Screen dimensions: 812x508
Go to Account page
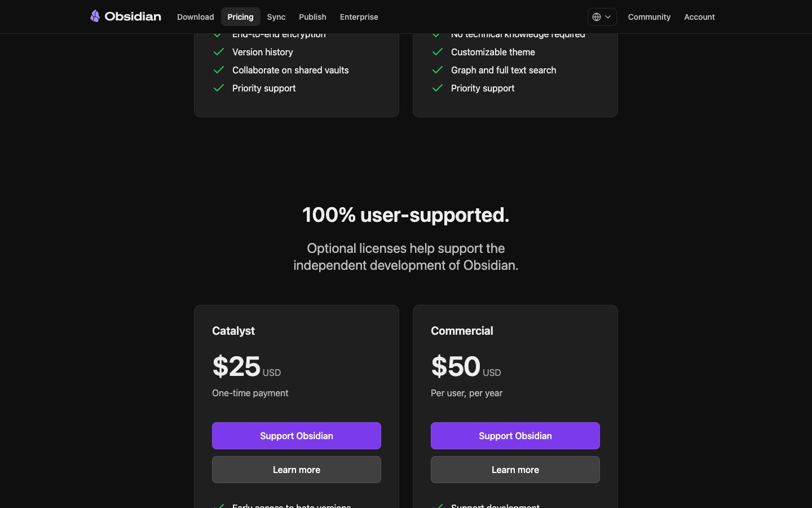point(699,17)
